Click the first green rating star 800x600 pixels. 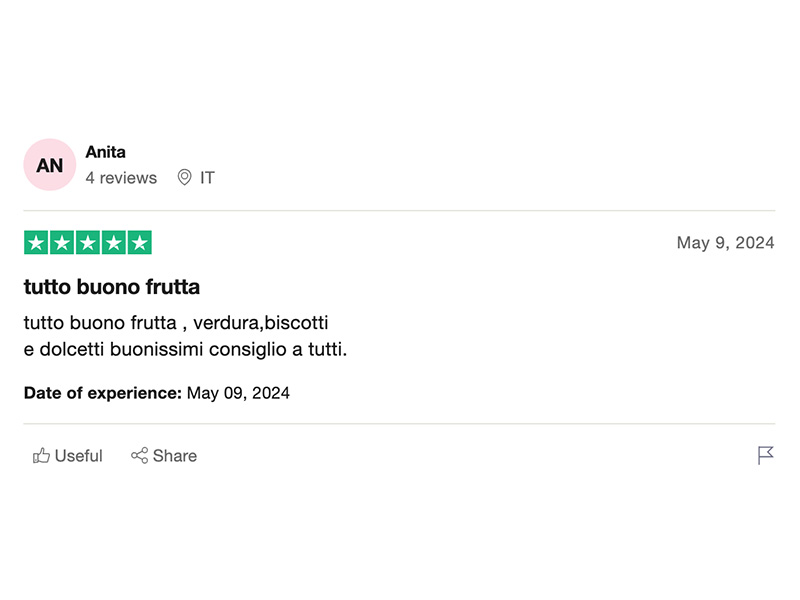(x=36, y=243)
